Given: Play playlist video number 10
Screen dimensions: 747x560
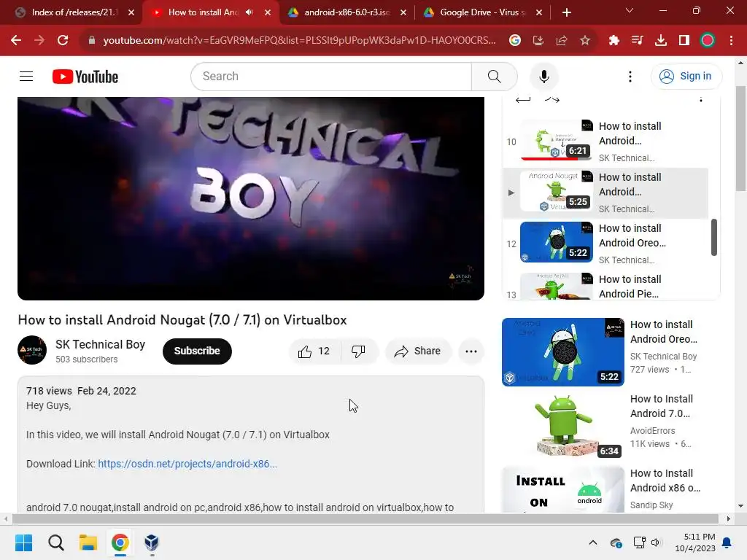Looking at the screenshot, I should click(605, 142).
